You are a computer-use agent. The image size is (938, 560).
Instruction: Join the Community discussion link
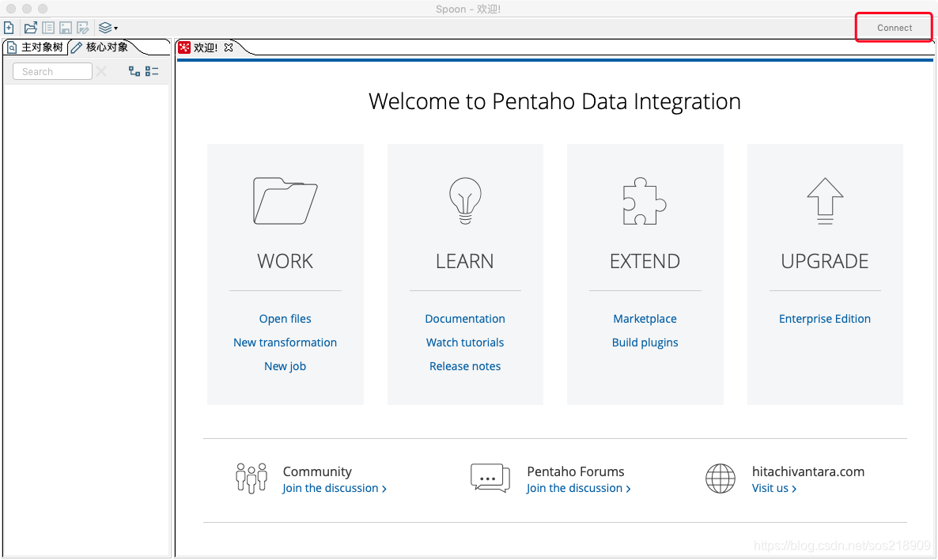click(x=335, y=488)
